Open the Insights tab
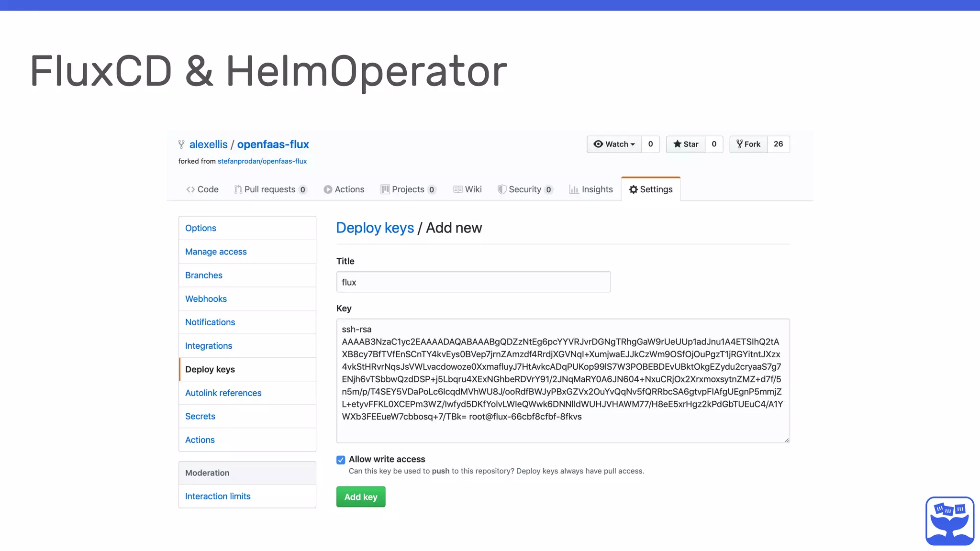Image resolution: width=980 pixels, height=551 pixels. [x=591, y=189]
